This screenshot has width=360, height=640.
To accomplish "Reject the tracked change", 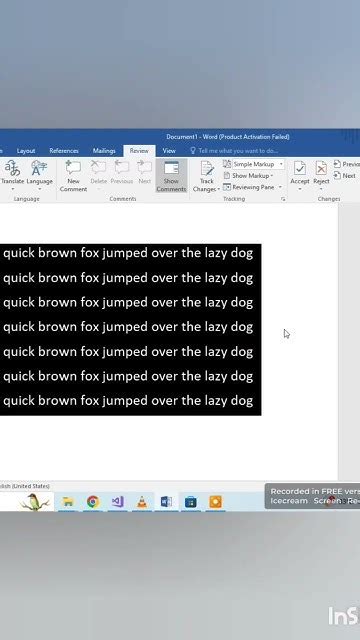I will [x=321, y=172].
